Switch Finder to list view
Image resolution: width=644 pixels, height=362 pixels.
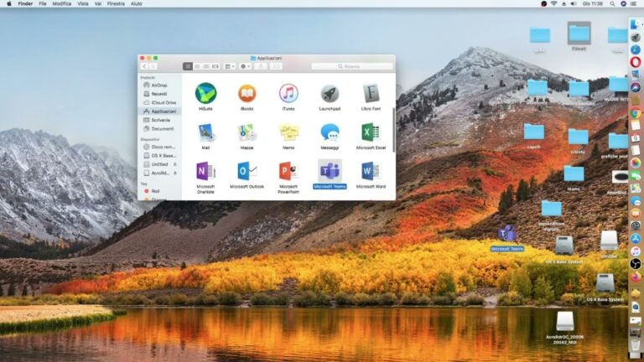[197, 66]
